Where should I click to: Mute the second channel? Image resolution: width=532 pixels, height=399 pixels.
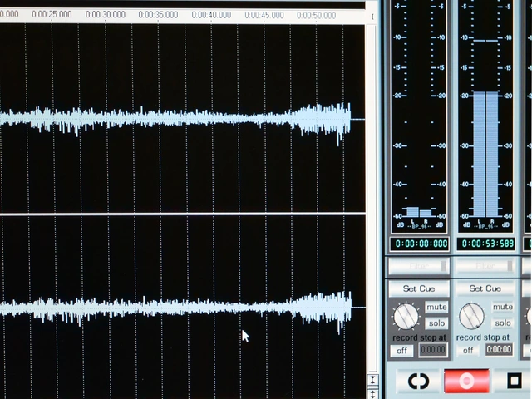click(502, 308)
